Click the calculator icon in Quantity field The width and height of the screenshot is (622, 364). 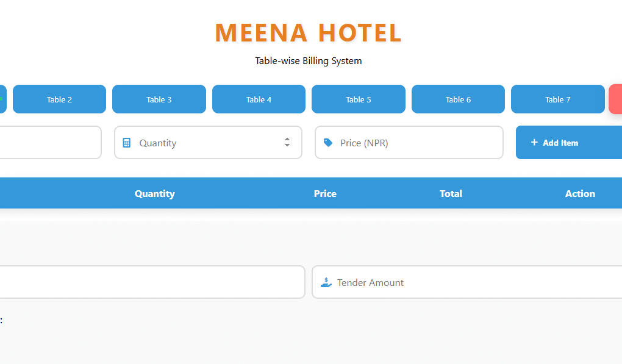click(127, 143)
